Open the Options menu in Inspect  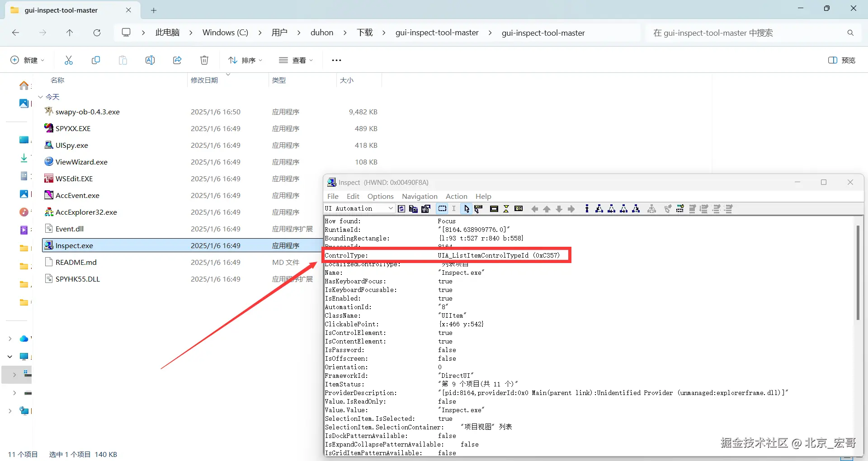click(x=381, y=196)
